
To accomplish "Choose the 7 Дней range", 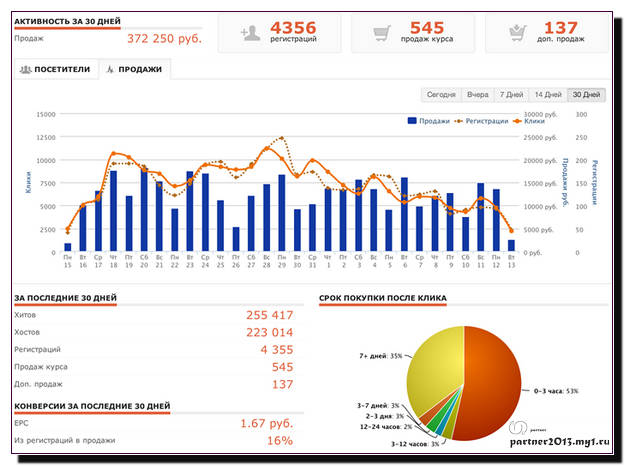I will 511,95.
